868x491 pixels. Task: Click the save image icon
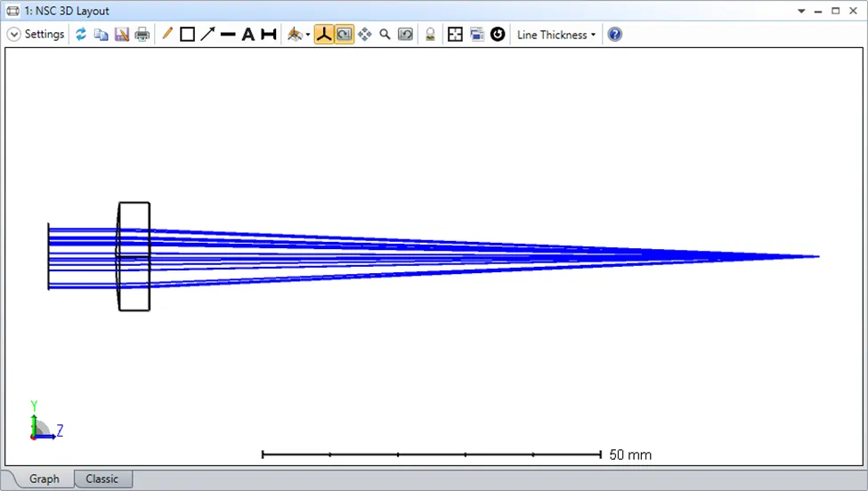[x=121, y=35]
